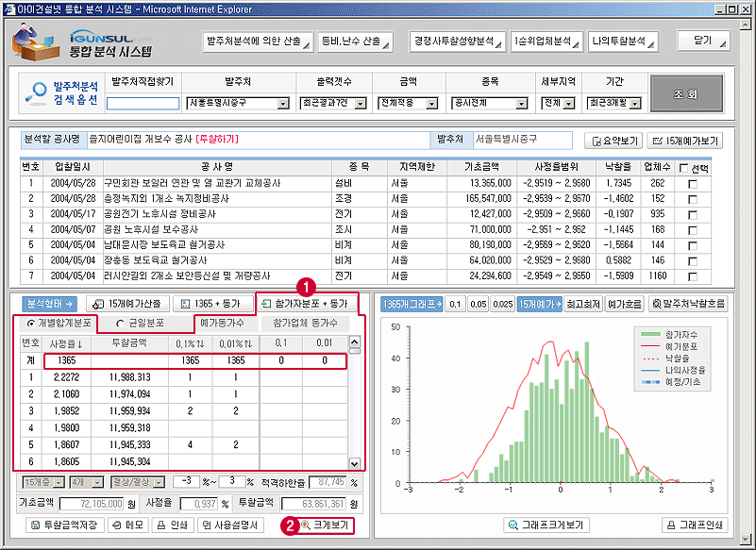Select the 개별합계분포 radio button
Screen dimensions: 756x550
click(31, 324)
